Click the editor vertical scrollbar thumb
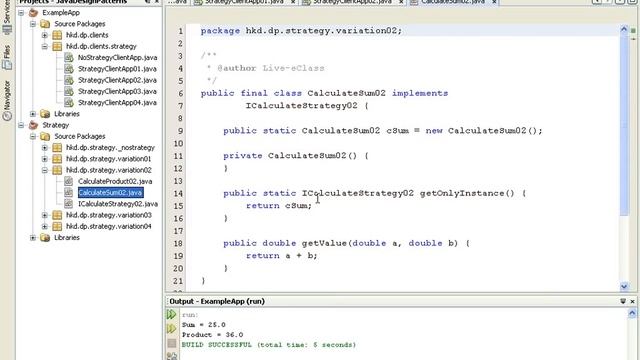This screenshot has height=360, width=640. [x=624, y=124]
